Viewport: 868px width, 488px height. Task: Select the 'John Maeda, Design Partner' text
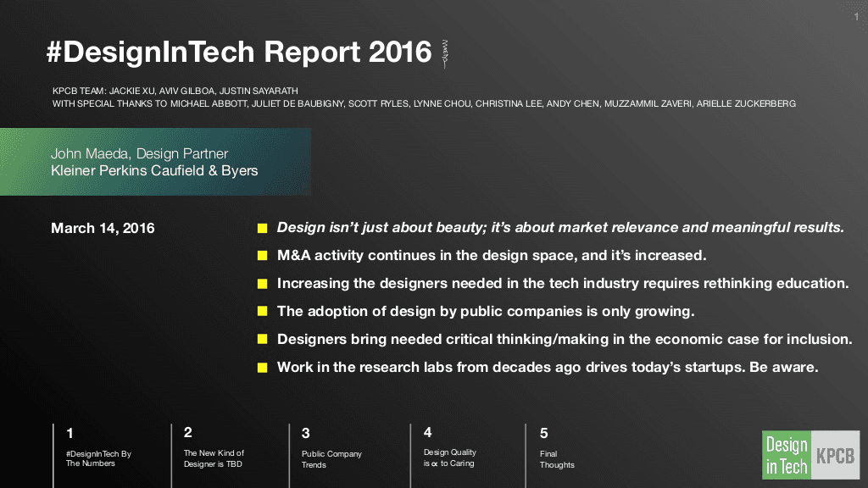pos(139,154)
